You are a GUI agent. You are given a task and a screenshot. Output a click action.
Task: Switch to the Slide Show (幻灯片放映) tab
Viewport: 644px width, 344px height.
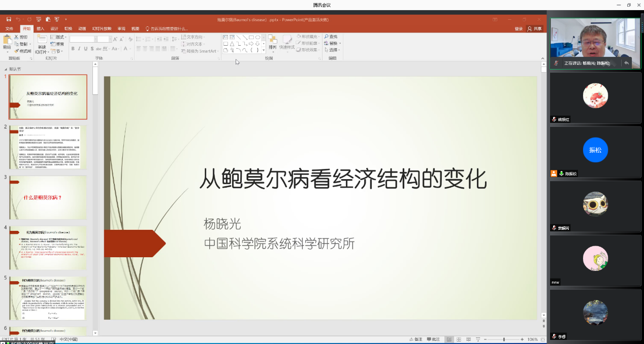tap(102, 28)
